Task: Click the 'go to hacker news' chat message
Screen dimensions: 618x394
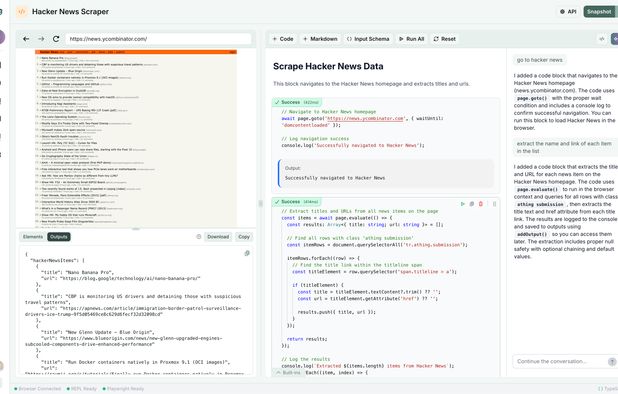Action: pyautogui.click(x=540, y=60)
